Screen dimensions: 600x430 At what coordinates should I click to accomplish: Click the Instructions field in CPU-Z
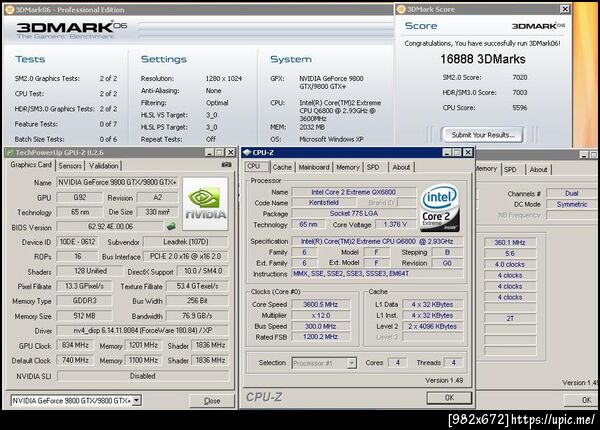[377, 274]
